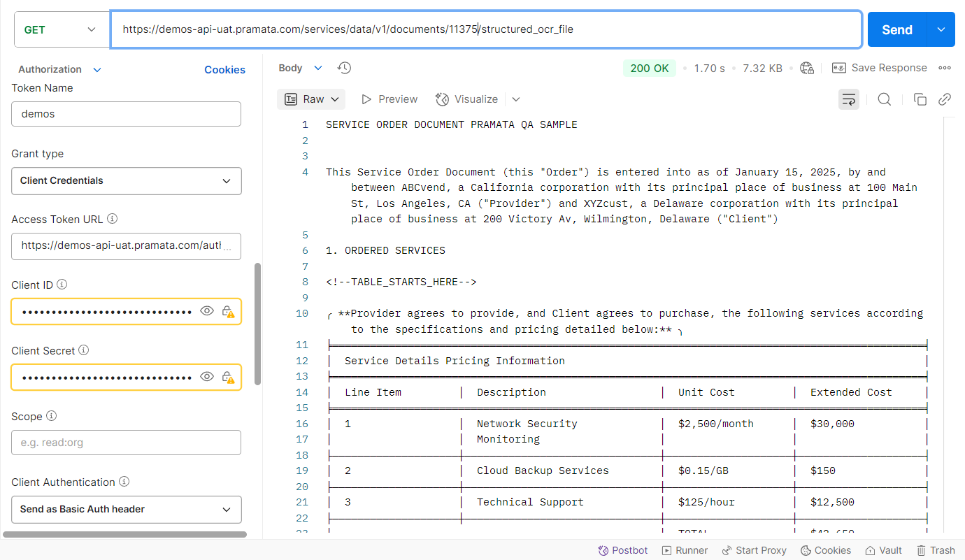Click the Client ID lock warning icon

228,312
